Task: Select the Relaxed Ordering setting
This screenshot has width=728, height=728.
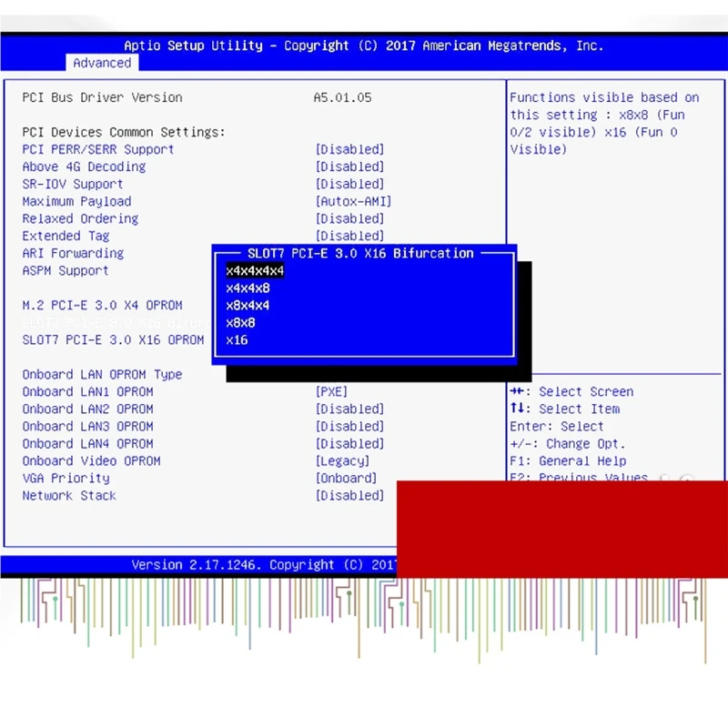Action: pos(80,218)
